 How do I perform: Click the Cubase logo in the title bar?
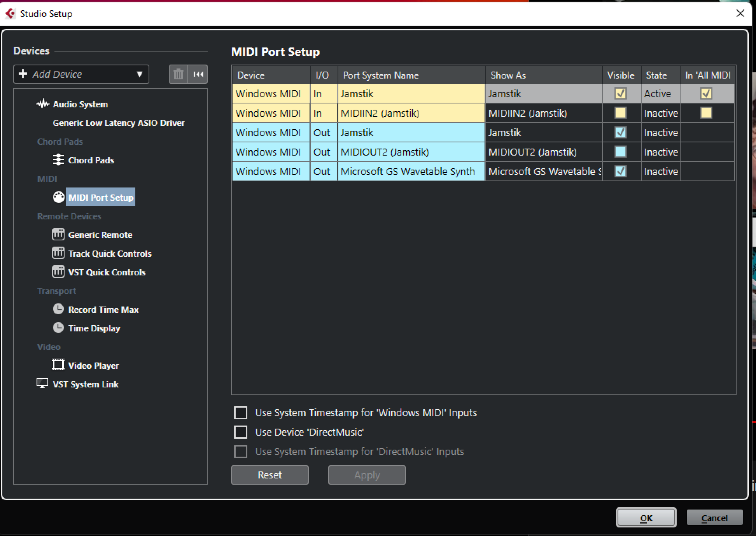pyautogui.click(x=10, y=14)
